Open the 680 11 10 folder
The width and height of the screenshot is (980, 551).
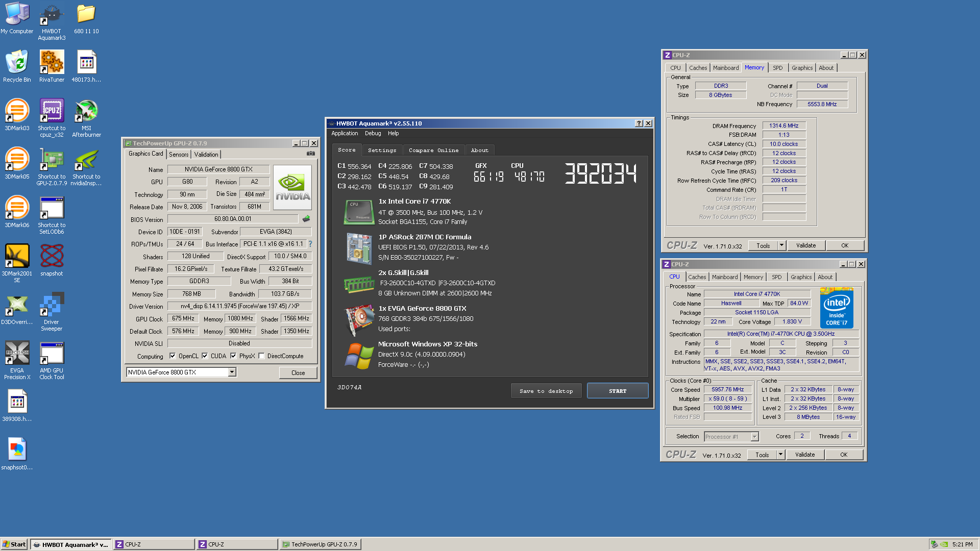(x=86, y=18)
